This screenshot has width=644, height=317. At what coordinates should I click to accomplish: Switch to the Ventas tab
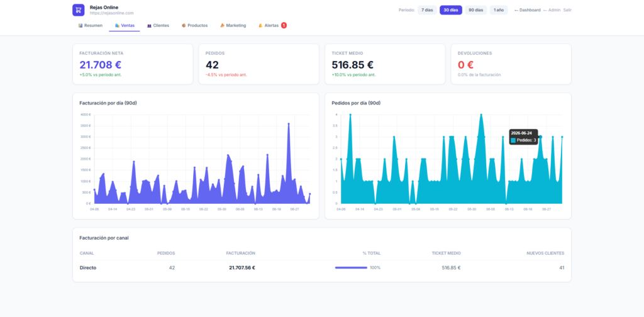[125, 25]
